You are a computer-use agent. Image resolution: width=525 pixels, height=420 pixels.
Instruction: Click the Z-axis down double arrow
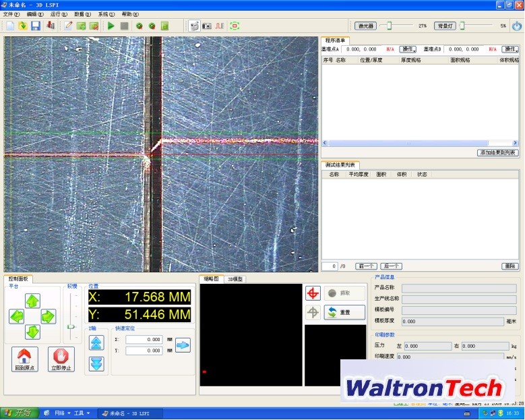click(96, 363)
